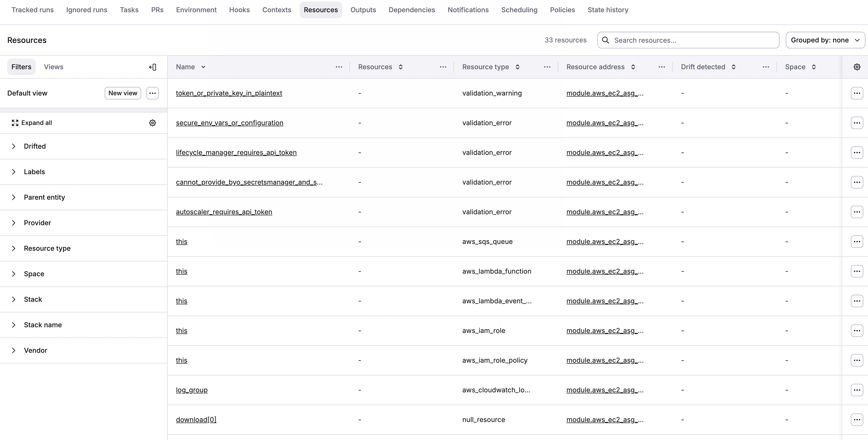Screen dimensions: 868x440
Task: Open secure_env_vars_or_configuration resource link
Action: coord(229,123)
